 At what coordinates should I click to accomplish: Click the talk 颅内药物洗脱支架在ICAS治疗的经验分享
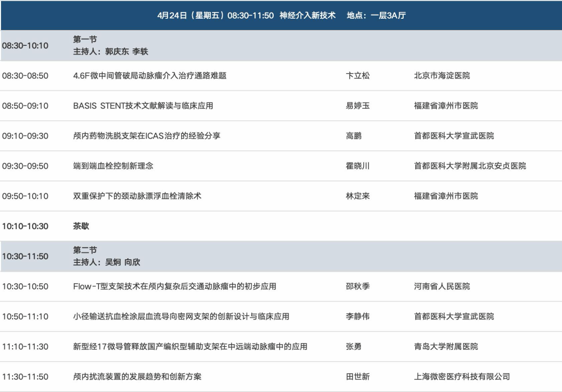[147, 136]
